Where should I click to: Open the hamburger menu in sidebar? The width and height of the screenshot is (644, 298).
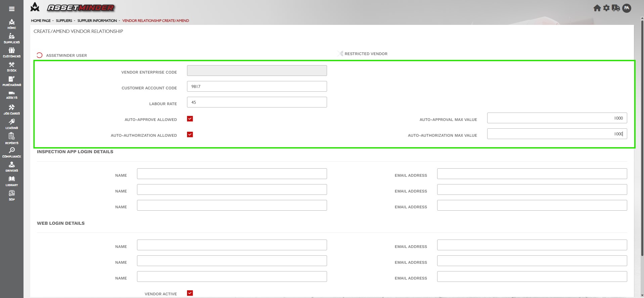pos(12,9)
